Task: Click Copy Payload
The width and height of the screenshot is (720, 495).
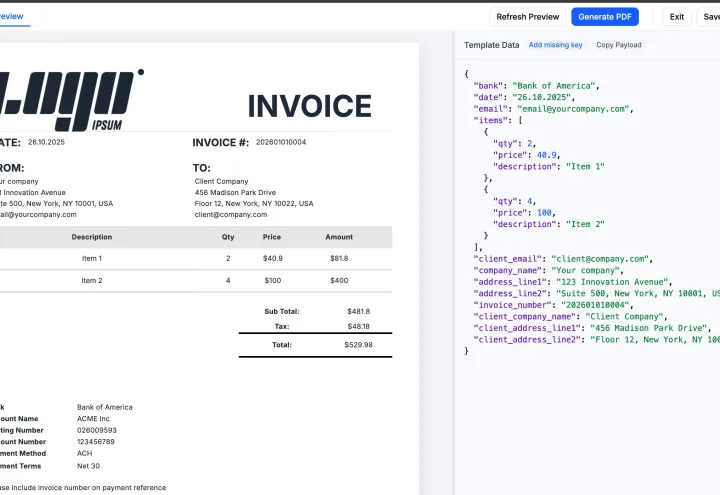Action: pyautogui.click(x=619, y=45)
